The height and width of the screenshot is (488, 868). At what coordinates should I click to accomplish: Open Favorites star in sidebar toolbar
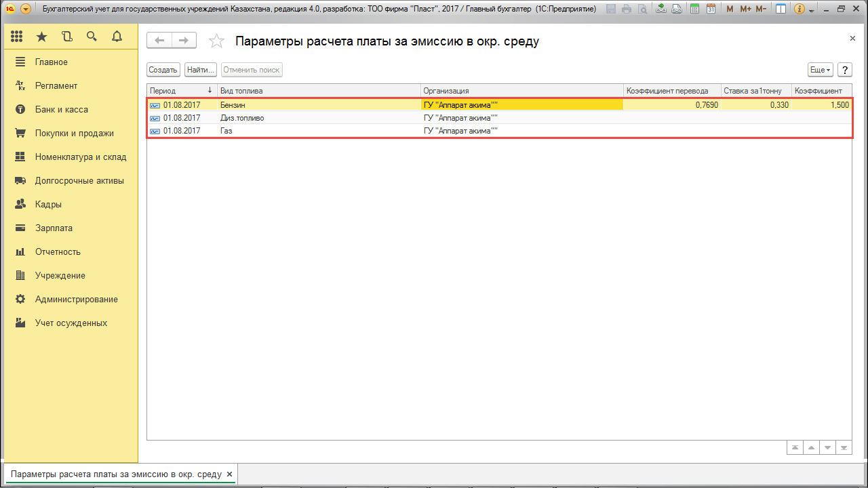coord(42,37)
